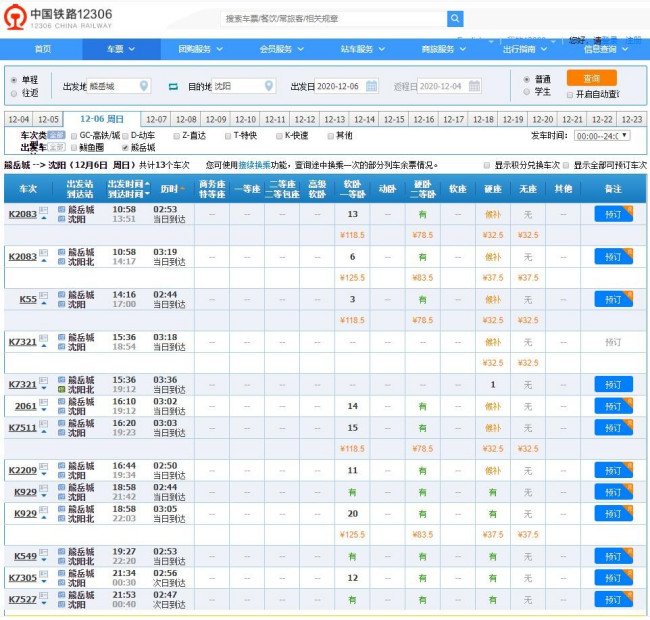Expand price details arrow for K55

click(x=44, y=304)
